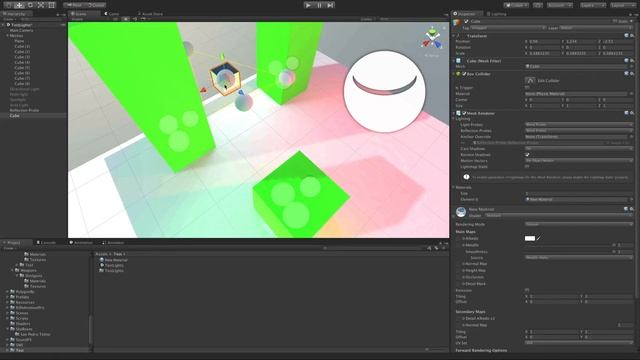Switch to the Lighting tab
Viewport: 640px width, 360px height.
497,13
